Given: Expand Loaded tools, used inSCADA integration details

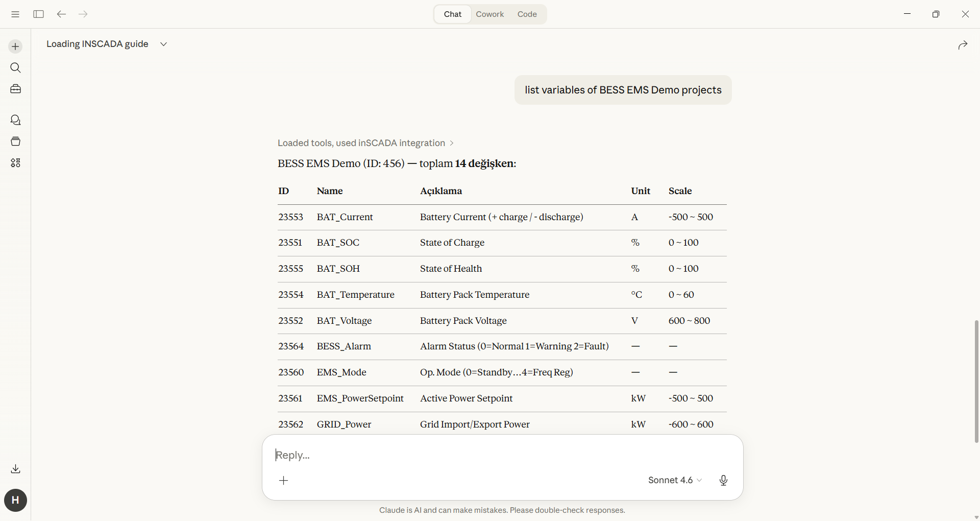Looking at the screenshot, I should [x=365, y=143].
